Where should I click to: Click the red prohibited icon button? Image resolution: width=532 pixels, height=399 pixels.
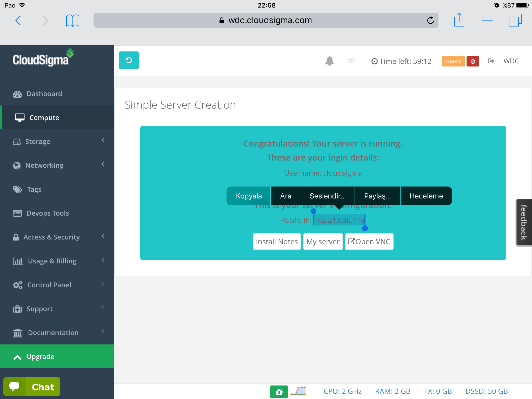pyautogui.click(x=473, y=61)
